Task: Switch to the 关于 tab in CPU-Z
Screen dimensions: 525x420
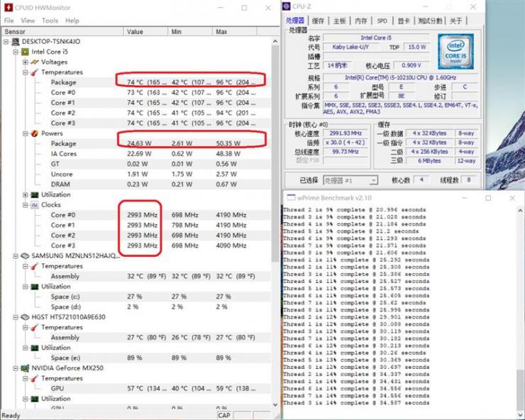Action: coord(455,21)
